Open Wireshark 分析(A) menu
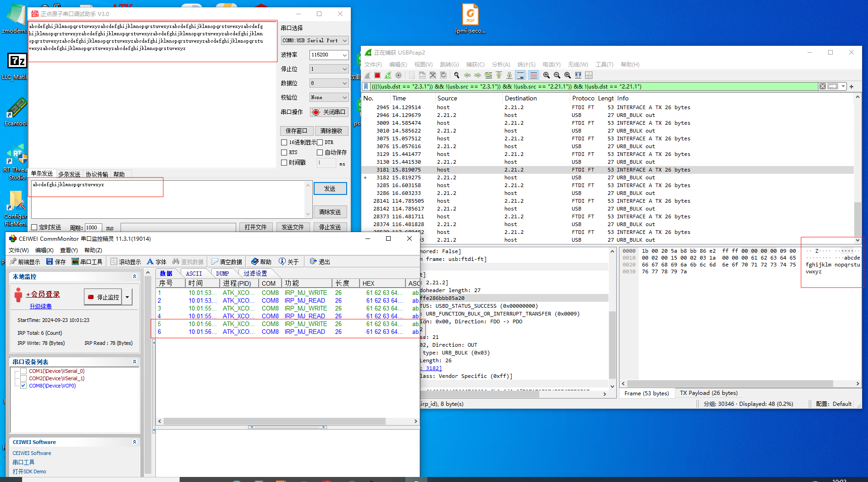 point(501,65)
